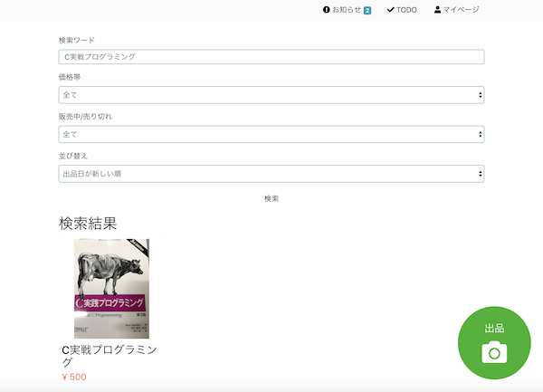Image resolution: width=543 pixels, height=392 pixels.
Task: Click the ¥ 500 price text
Action: coord(74,377)
